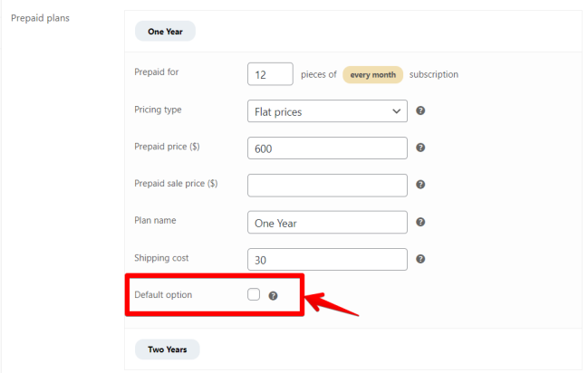Image resolution: width=588 pixels, height=373 pixels.
Task: Focus the empty Prepaid sale price field
Action: (326, 185)
